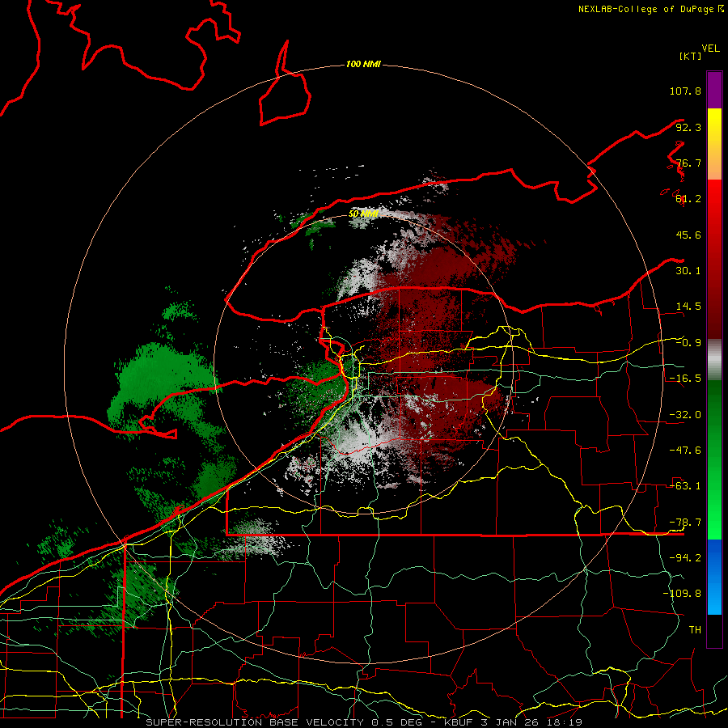Click the -63.1 velocity scale label

pos(685,486)
